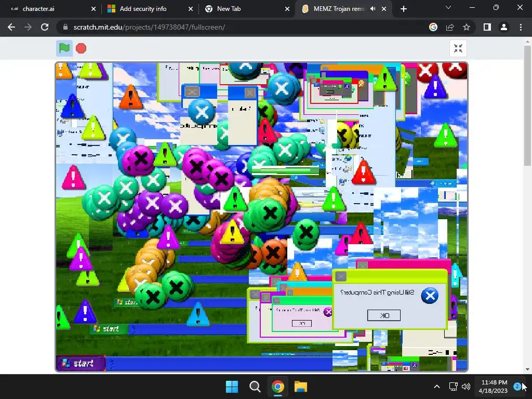Reload the Scratch project page
The width and height of the screenshot is (532, 399).
pos(45,27)
